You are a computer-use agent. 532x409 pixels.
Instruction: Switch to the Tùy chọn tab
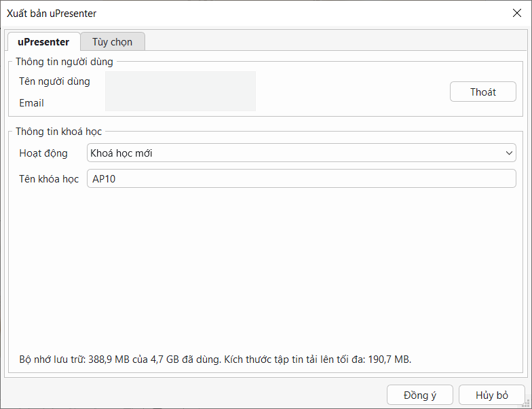pos(112,42)
